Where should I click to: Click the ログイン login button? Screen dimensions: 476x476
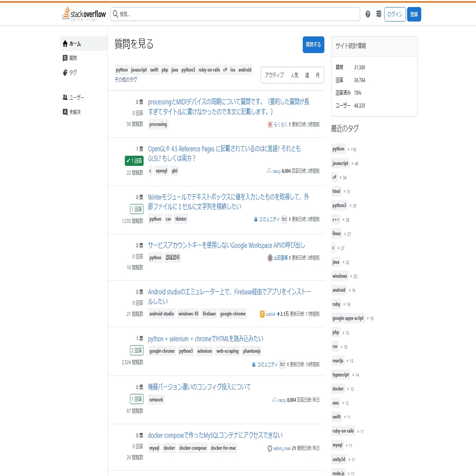point(395,14)
